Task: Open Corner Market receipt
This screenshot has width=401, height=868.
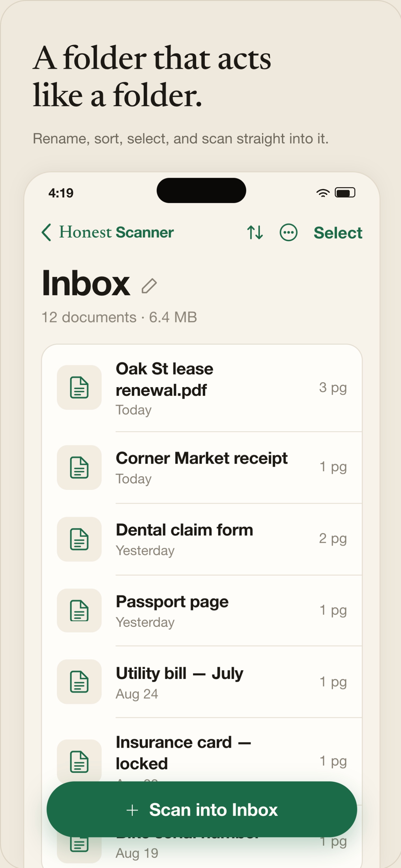Action: 202,468
